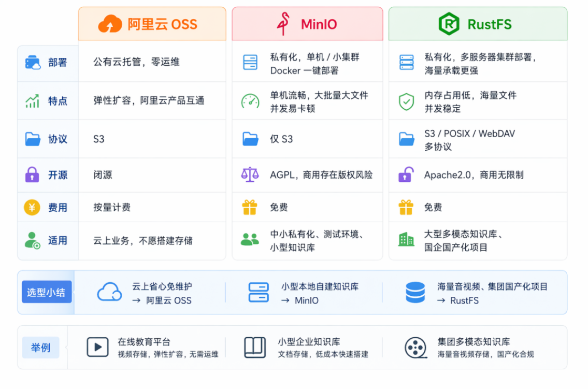Click the green user icon beside 适用

click(32, 240)
